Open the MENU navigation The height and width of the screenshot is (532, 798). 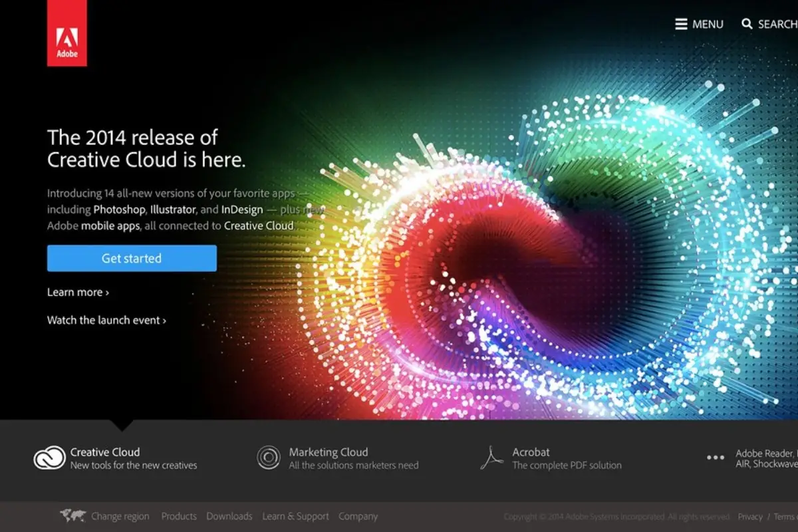click(708, 24)
